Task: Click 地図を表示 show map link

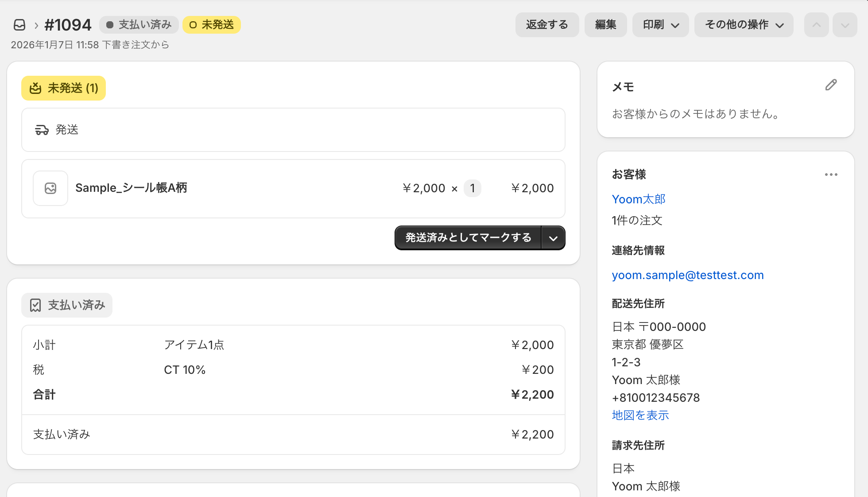Action: click(640, 415)
